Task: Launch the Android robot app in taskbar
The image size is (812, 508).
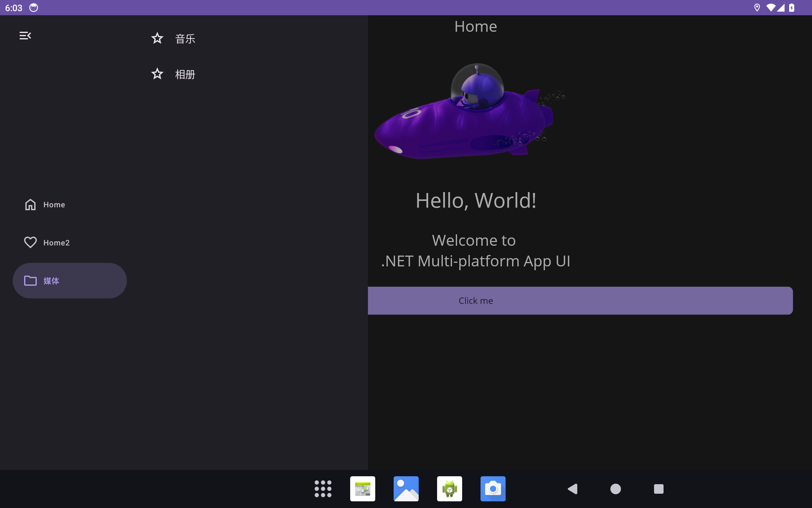Action: 450,489
